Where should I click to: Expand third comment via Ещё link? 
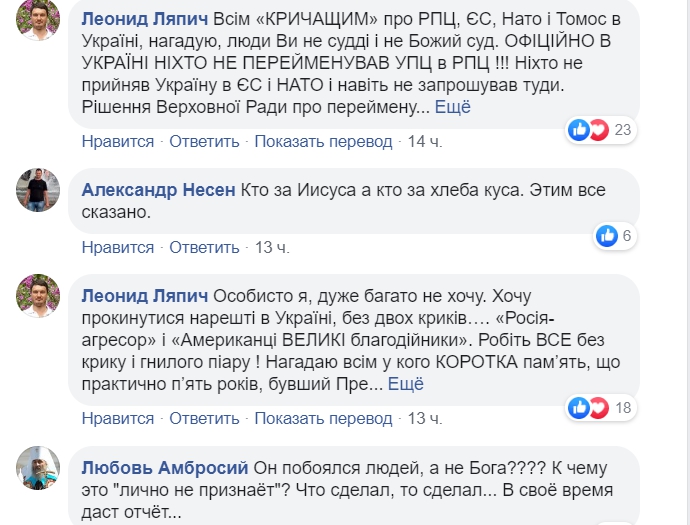(407, 384)
